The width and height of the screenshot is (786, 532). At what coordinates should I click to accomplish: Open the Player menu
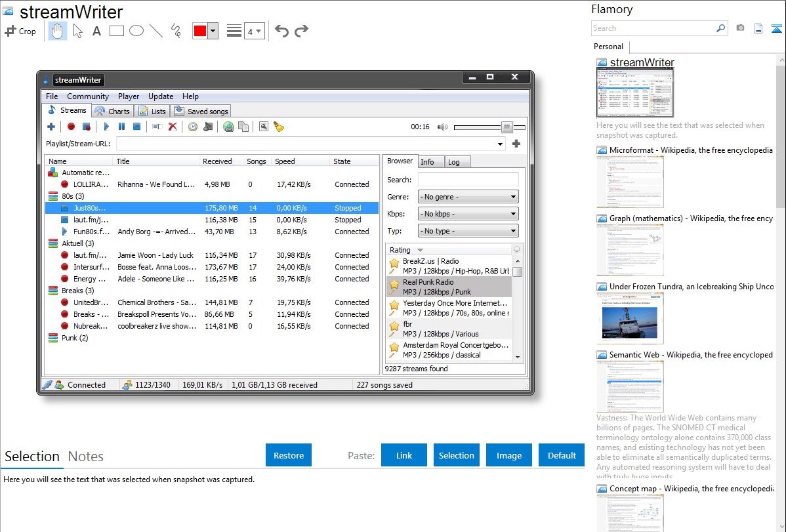tap(129, 96)
